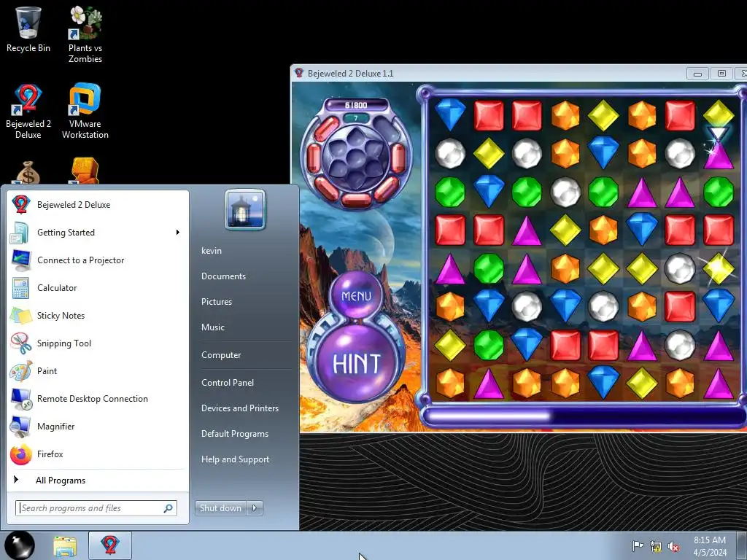The width and height of the screenshot is (747, 560).
Task: Click the Getting Started icon
Action: (x=20, y=233)
